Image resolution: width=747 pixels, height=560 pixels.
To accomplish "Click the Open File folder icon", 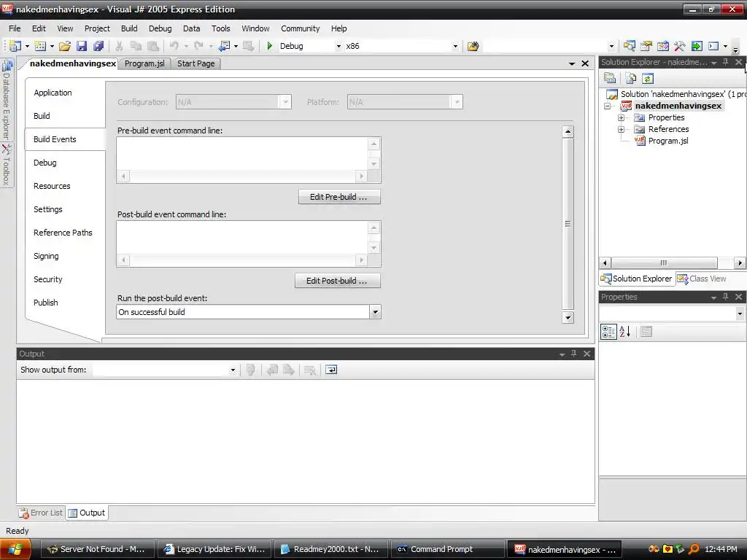I will click(x=65, y=46).
